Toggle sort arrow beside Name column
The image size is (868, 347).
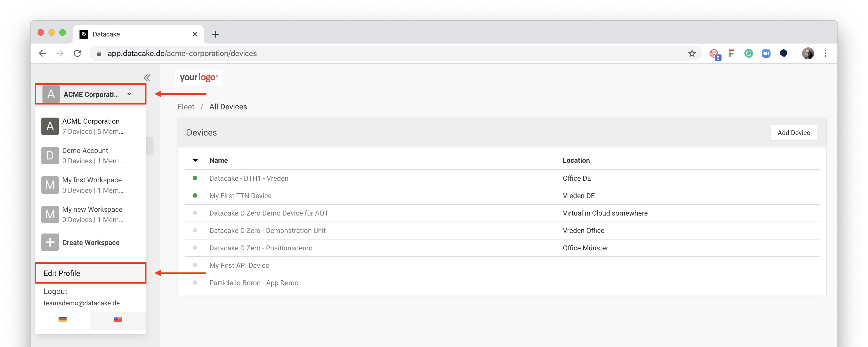(x=195, y=160)
